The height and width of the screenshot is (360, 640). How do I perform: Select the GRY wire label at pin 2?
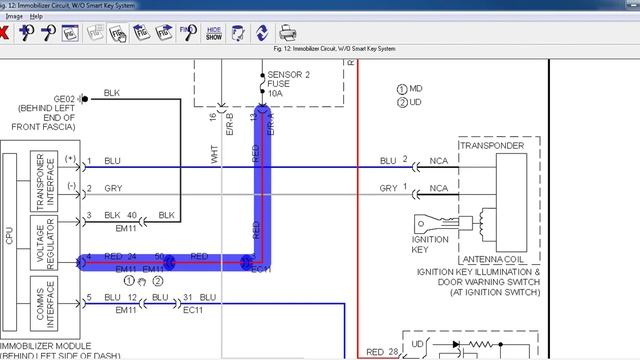pos(113,188)
